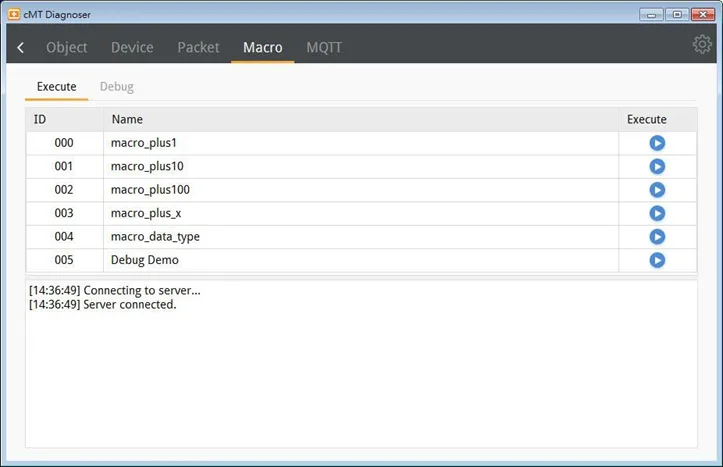Image resolution: width=723 pixels, height=467 pixels.
Task: Select the Execute sub-tab
Action: point(56,87)
